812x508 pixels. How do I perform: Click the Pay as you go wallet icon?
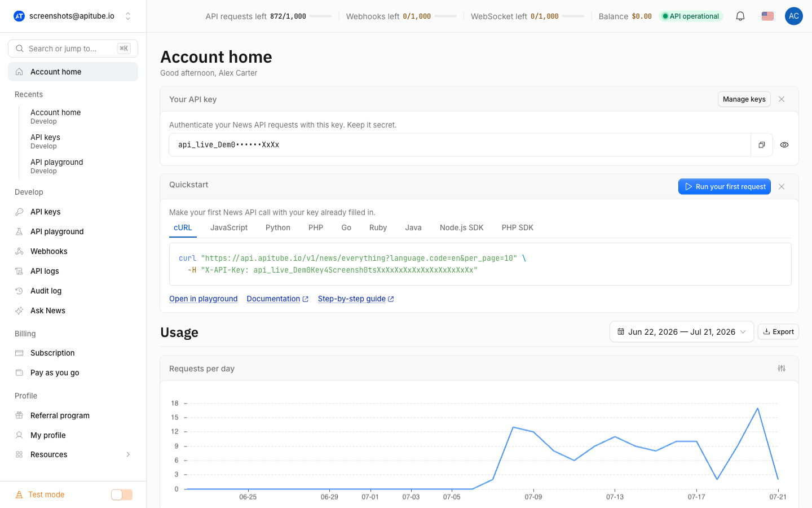(19, 373)
